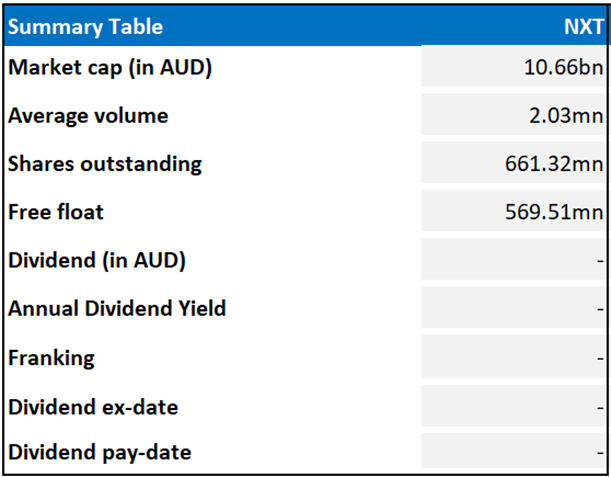Click the Market cap (in AUD) label
The height and width of the screenshot is (477, 611).
coord(110,68)
